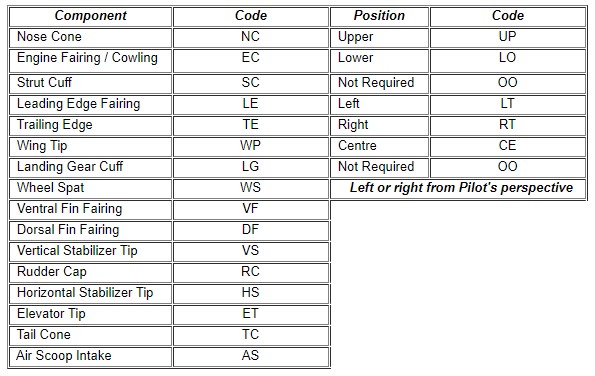Click the Leading Edge Fairing cell
Screen dimensions: 595x376
pos(90,105)
